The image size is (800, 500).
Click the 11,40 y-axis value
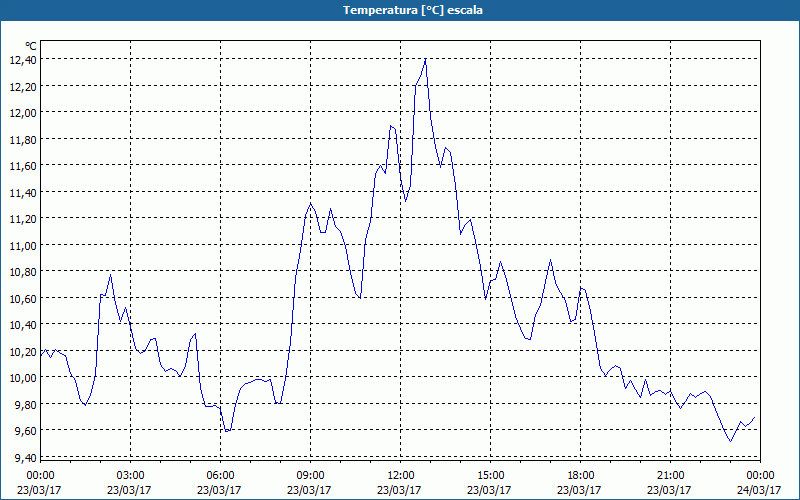(x=23, y=192)
